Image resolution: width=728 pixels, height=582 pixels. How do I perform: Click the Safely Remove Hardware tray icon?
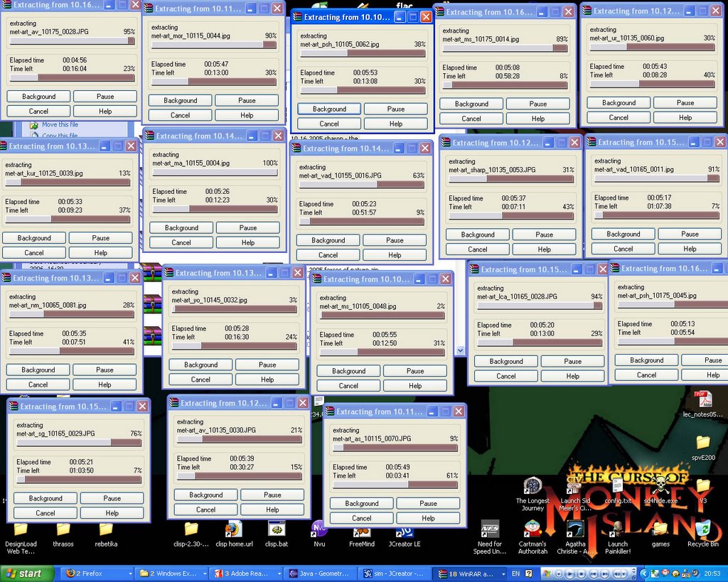click(x=655, y=573)
